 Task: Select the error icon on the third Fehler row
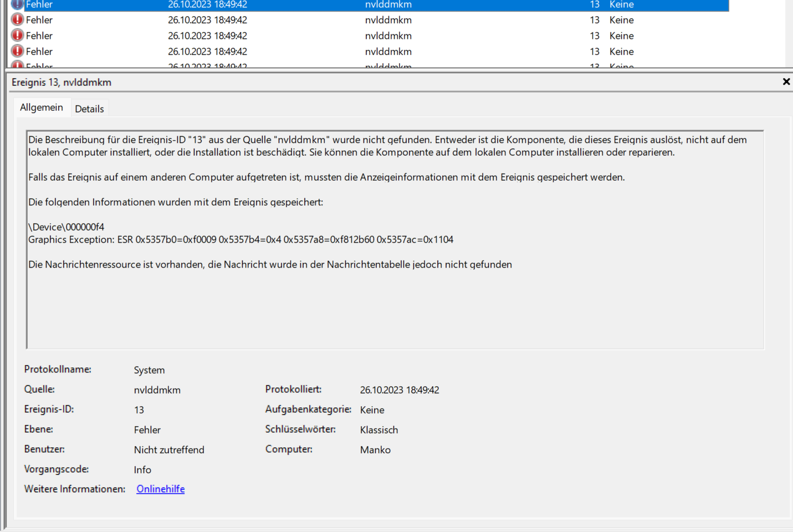16,35
